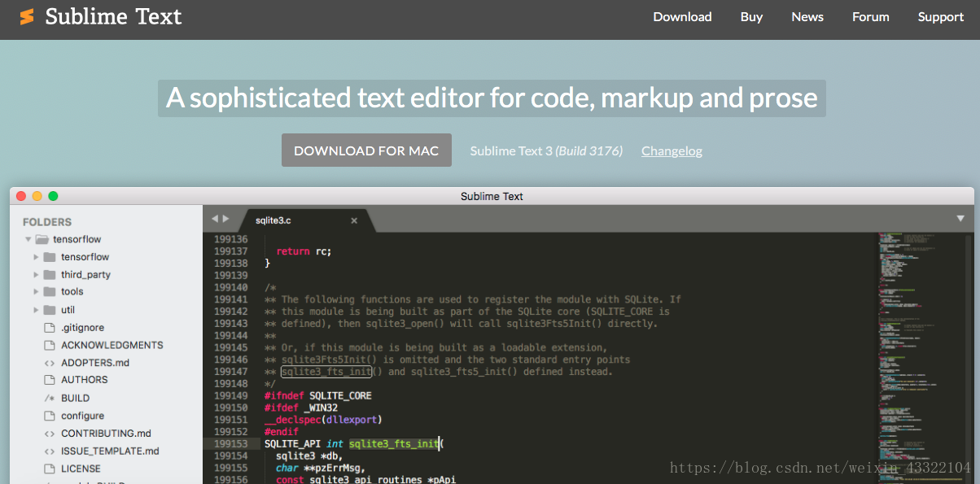Viewport: 980px width, 484px height.
Task: Open the BUILD file
Action: (76, 398)
